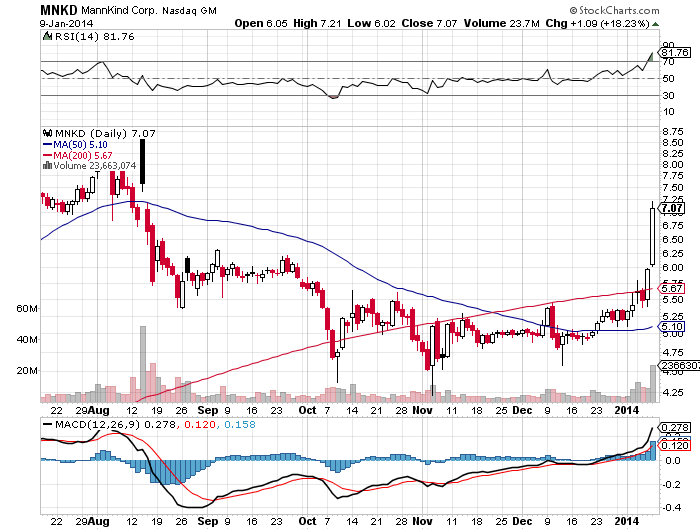Click the RSI legend triangle icon

[x=47, y=36]
